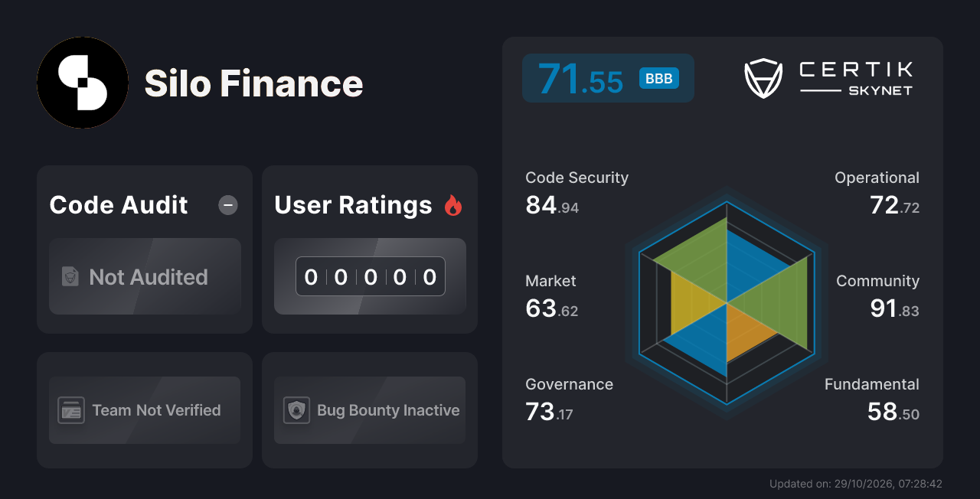Click the Silo Finance round logo
The height and width of the screenshot is (499, 980).
83,83
